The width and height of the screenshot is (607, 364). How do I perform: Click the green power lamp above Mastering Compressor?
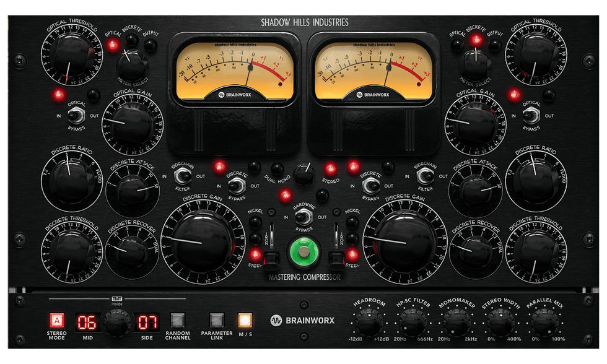[x=304, y=252]
